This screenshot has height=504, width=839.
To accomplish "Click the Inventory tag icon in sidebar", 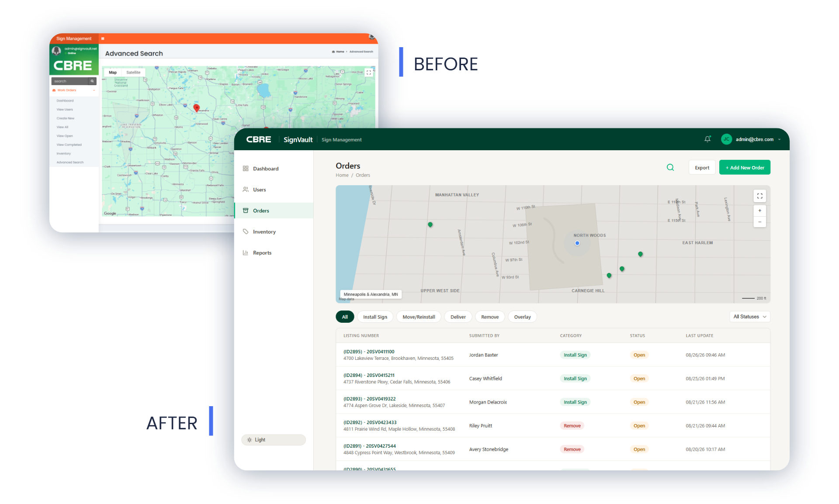I will [x=246, y=231].
